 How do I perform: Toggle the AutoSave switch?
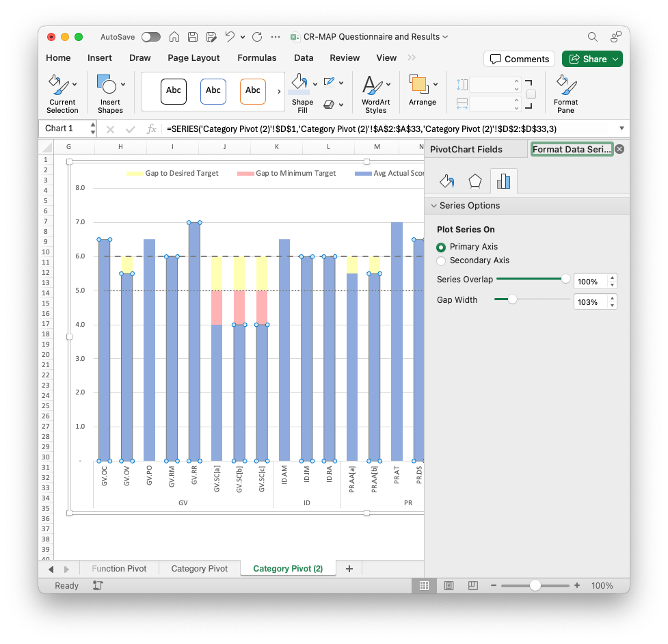[x=151, y=37]
